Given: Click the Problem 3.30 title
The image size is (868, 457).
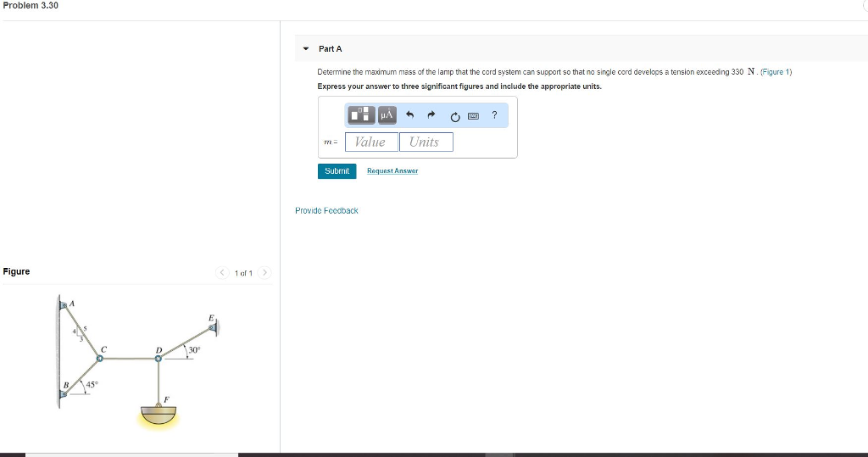Looking at the screenshot, I should [x=31, y=6].
